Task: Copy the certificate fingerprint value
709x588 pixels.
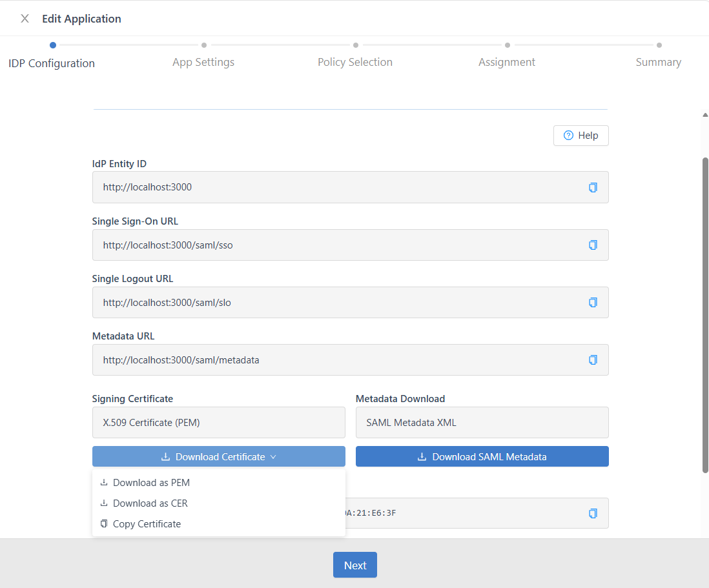Action: point(593,513)
